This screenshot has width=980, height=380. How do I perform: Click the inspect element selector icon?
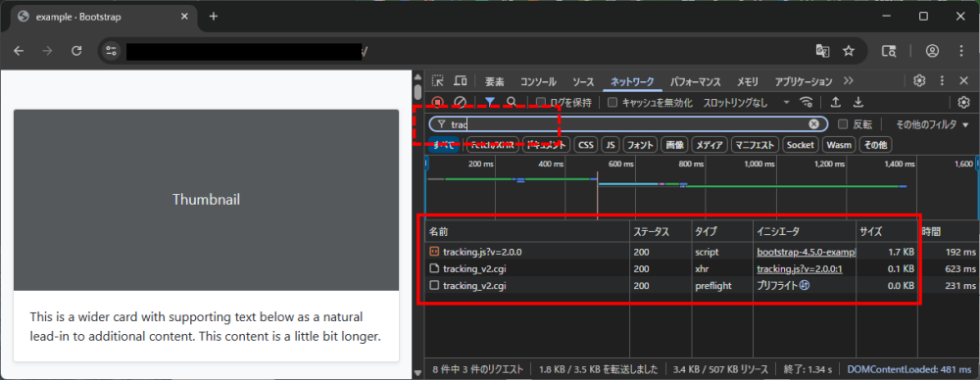click(x=438, y=81)
